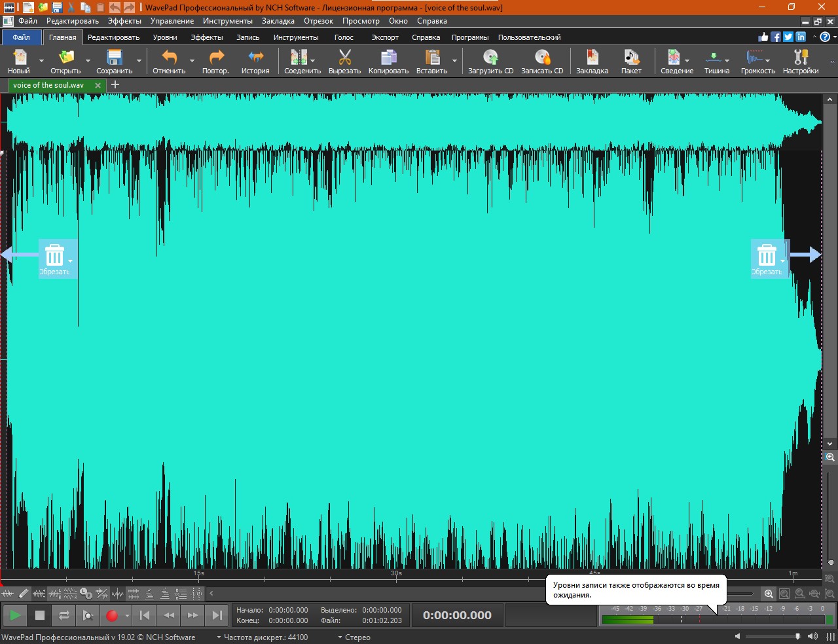The width and height of the screenshot is (838, 644).
Task: Open the Стерео channel dropdown
Action: [354, 637]
